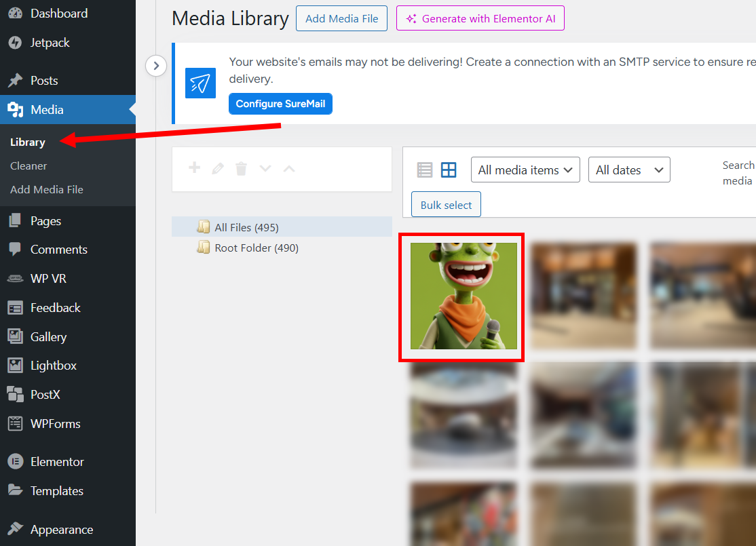Click the WPForms icon
Image resolution: width=756 pixels, height=546 pixels.
coord(15,424)
